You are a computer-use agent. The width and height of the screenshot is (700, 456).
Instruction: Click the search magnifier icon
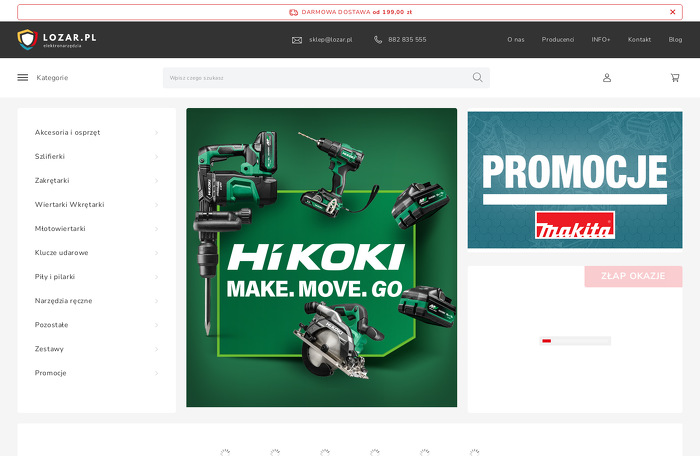pos(477,78)
